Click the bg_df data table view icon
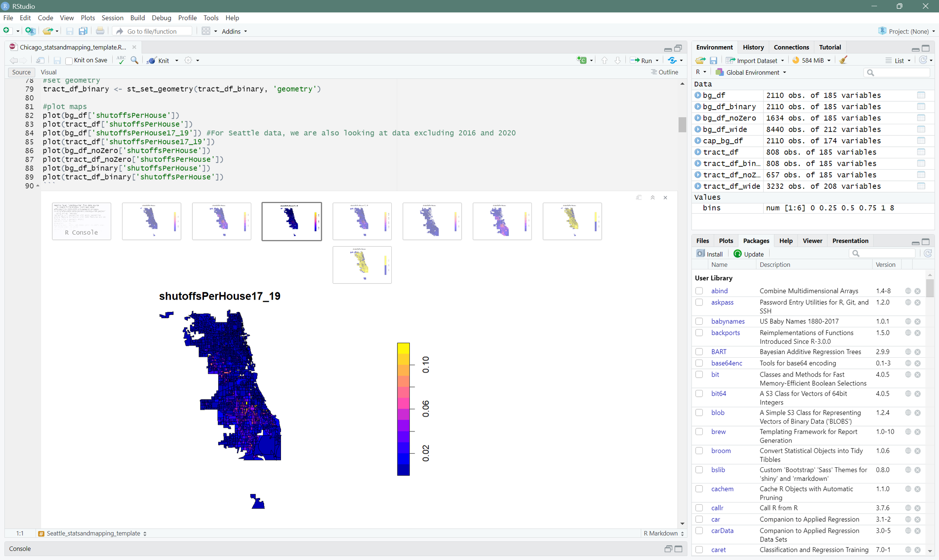The image size is (939, 560). 921,95
